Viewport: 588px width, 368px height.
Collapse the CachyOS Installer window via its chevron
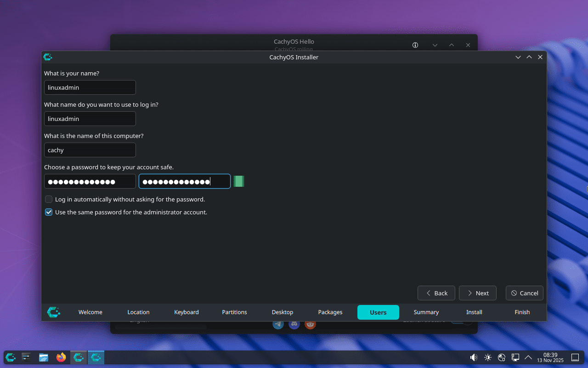click(x=518, y=57)
